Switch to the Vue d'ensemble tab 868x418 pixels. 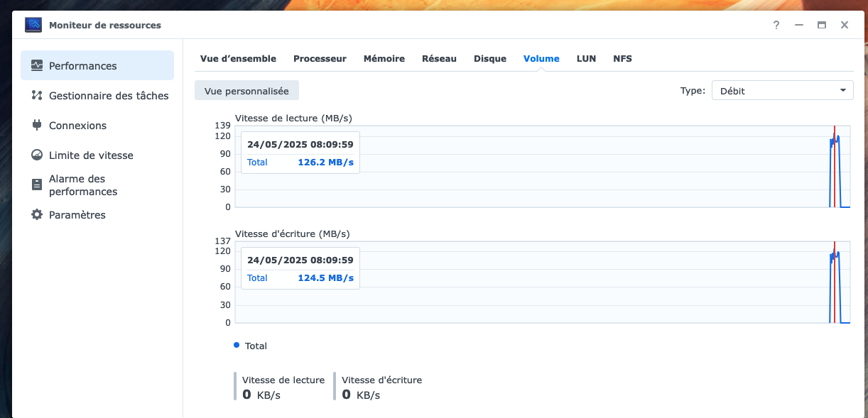(x=238, y=59)
